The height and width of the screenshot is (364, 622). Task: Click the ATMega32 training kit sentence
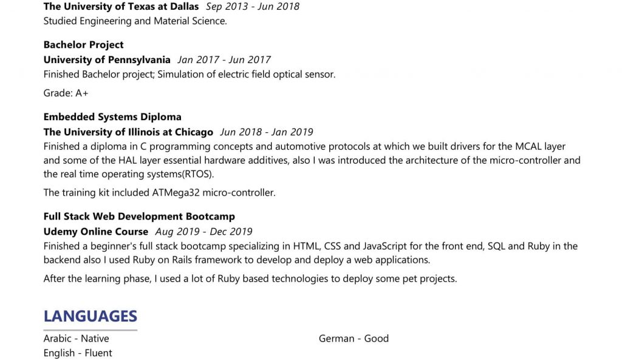[x=159, y=193]
